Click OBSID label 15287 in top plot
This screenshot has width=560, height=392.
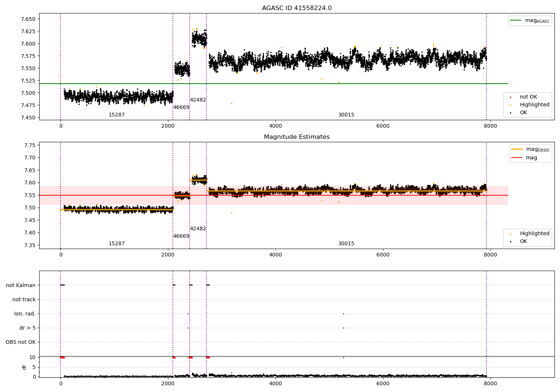coord(116,115)
